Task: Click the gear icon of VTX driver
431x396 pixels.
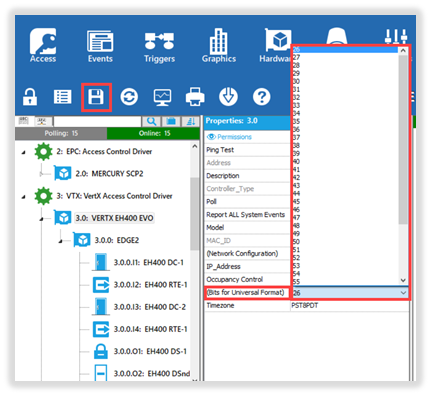Action: point(43,196)
